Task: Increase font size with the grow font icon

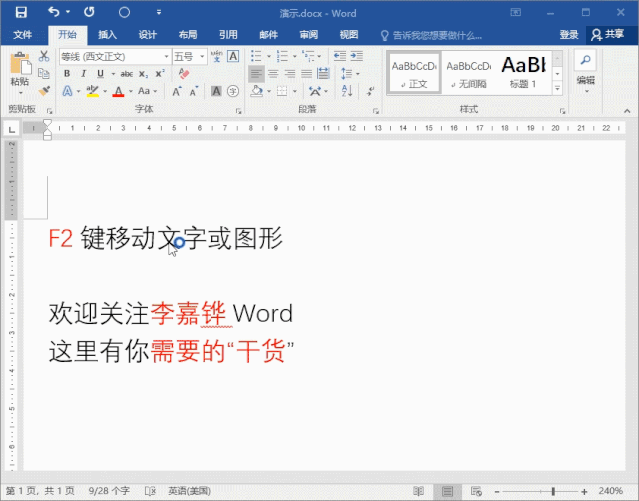Action: point(177,91)
